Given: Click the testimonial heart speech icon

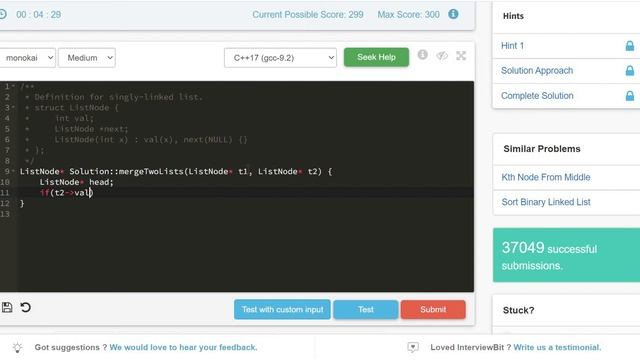Looking at the screenshot, I should pyautogui.click(x=413, y=347).
